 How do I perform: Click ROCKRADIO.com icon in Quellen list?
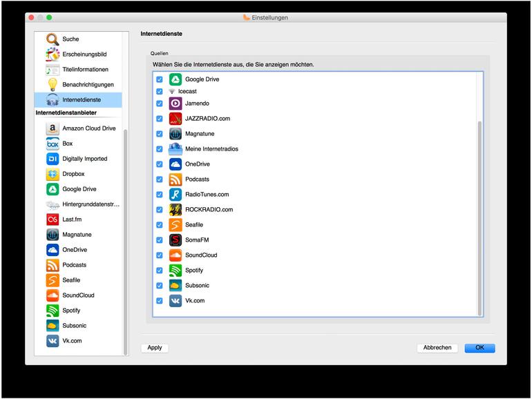(175, 210)
